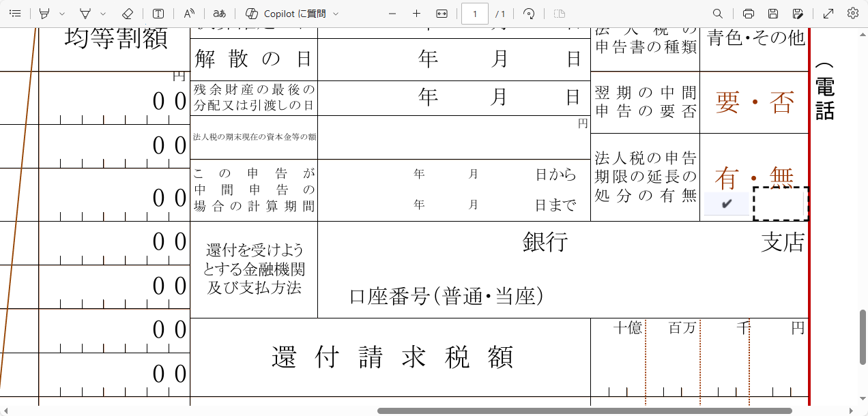
Task: Expand the draw pen options dropdown arrow
Action: (x=103, y=14)
